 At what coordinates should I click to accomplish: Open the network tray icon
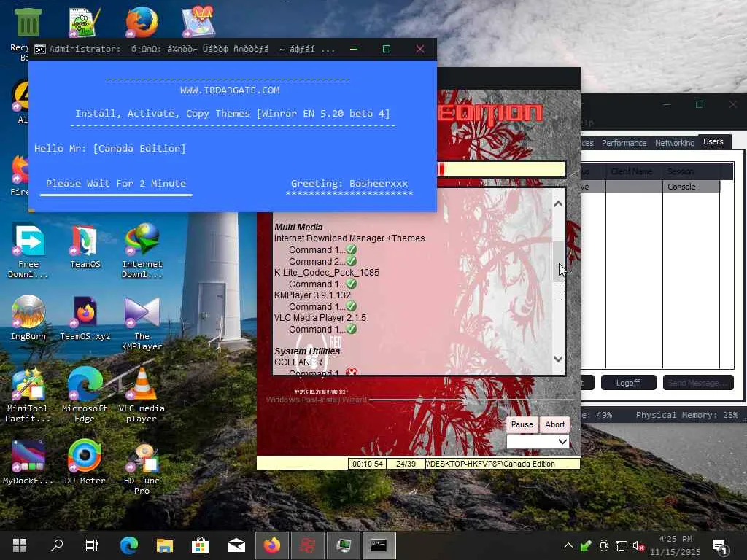621,545
